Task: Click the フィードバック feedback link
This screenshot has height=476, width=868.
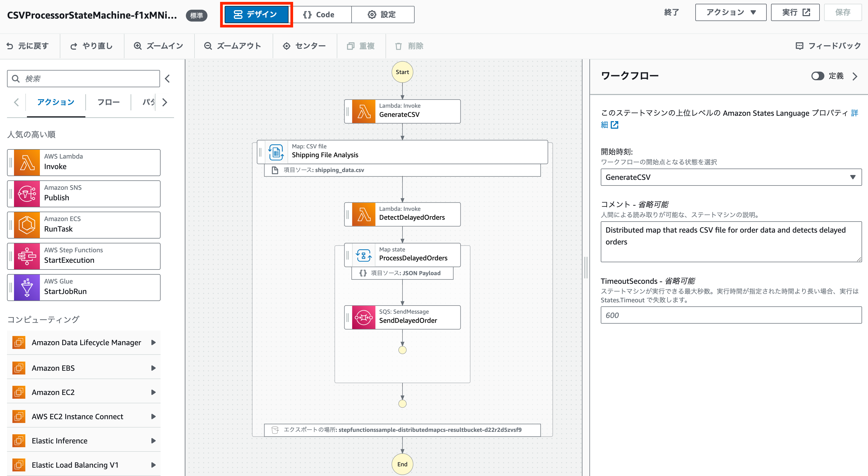Action: click(828, 46)
